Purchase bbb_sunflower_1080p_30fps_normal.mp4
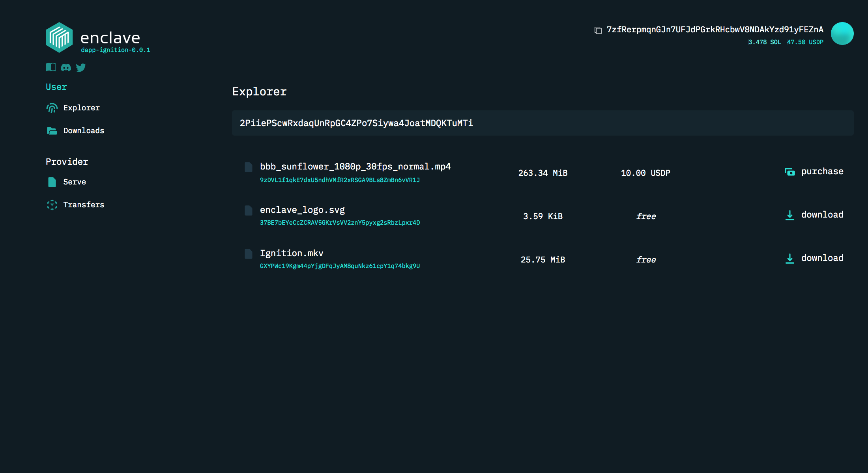868x473 pixels. (x=814, y=171)
